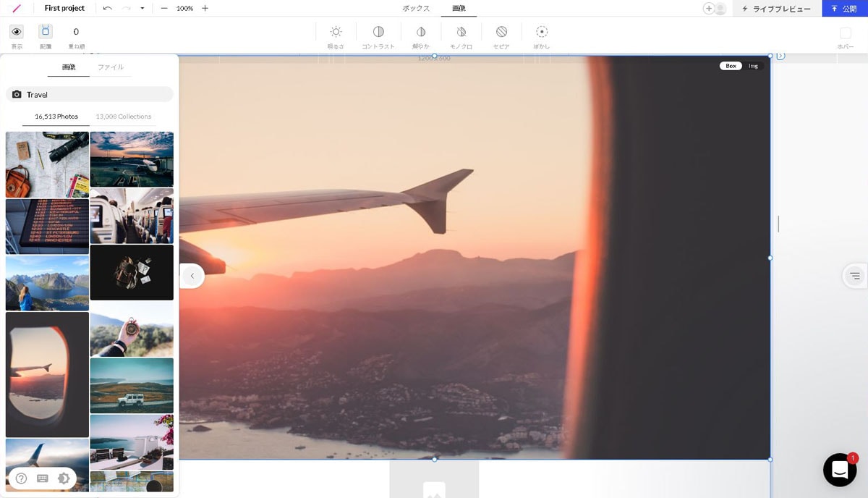Switch to the ボックス tab

point(416,8)
